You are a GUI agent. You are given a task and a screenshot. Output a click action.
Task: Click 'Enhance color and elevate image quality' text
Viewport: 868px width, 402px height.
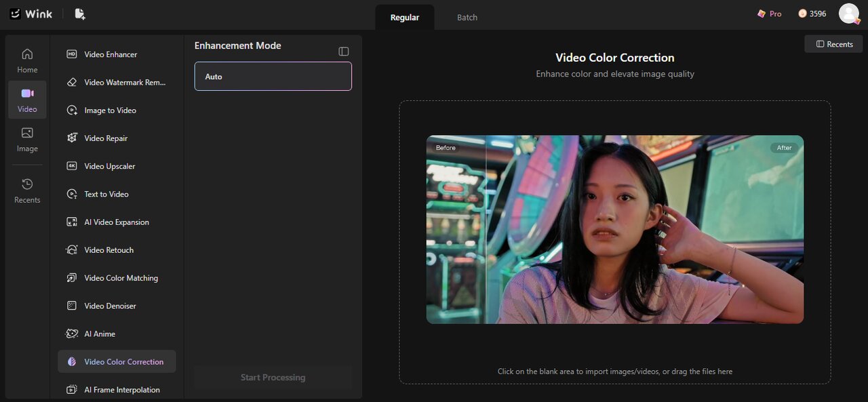tap(615, 74)
